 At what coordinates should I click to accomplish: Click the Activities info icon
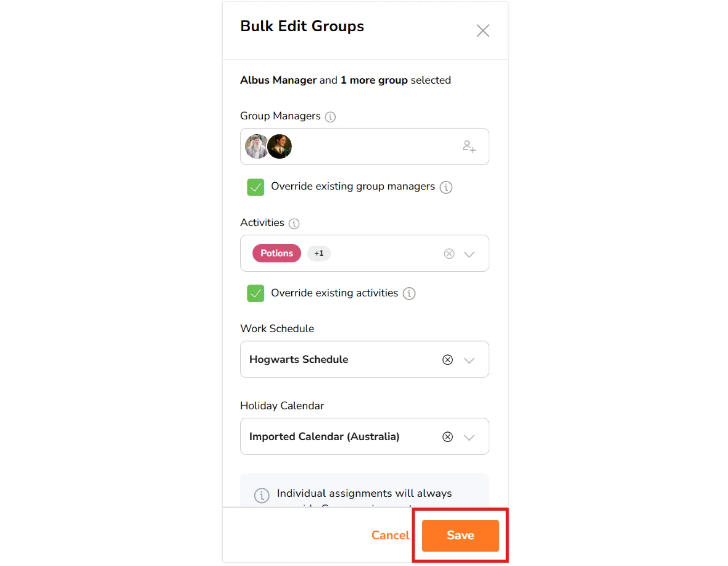coord(294,223)
